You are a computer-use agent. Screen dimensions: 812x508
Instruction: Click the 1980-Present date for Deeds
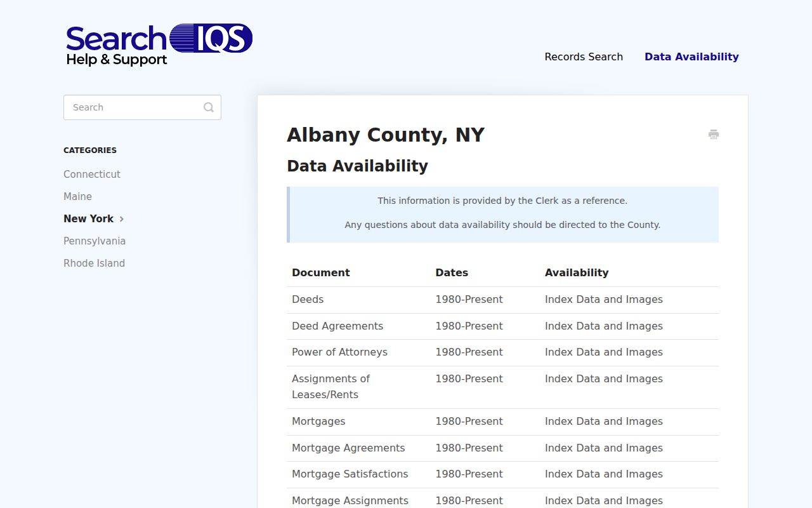469,299
